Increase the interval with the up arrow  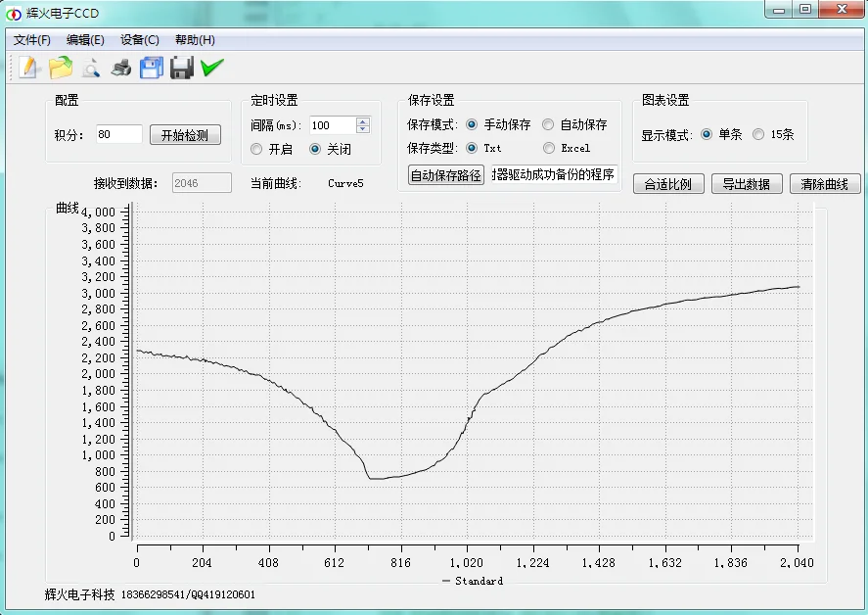pos(363,121)
